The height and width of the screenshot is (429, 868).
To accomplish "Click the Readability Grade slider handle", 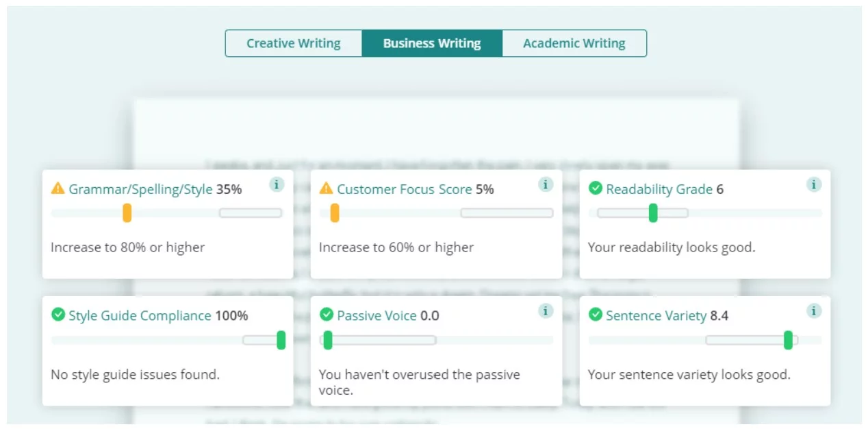I will click(x=652, y=213).
